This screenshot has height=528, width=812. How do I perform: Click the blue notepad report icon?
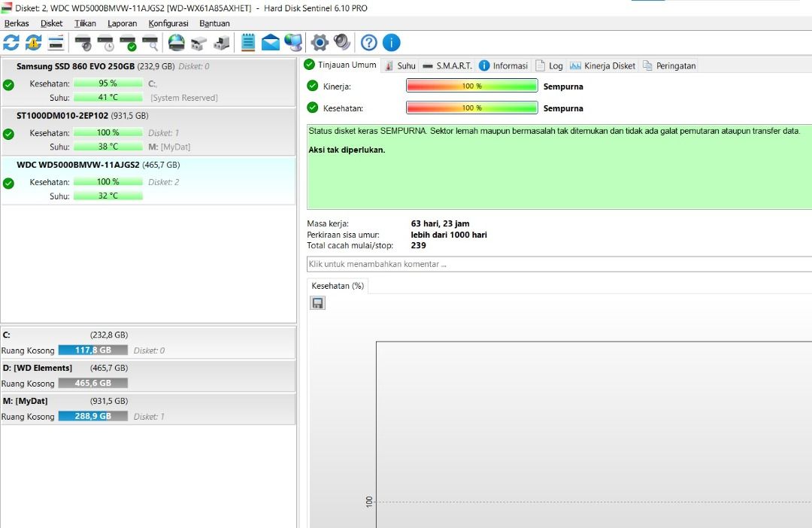[x=248, y=43]
